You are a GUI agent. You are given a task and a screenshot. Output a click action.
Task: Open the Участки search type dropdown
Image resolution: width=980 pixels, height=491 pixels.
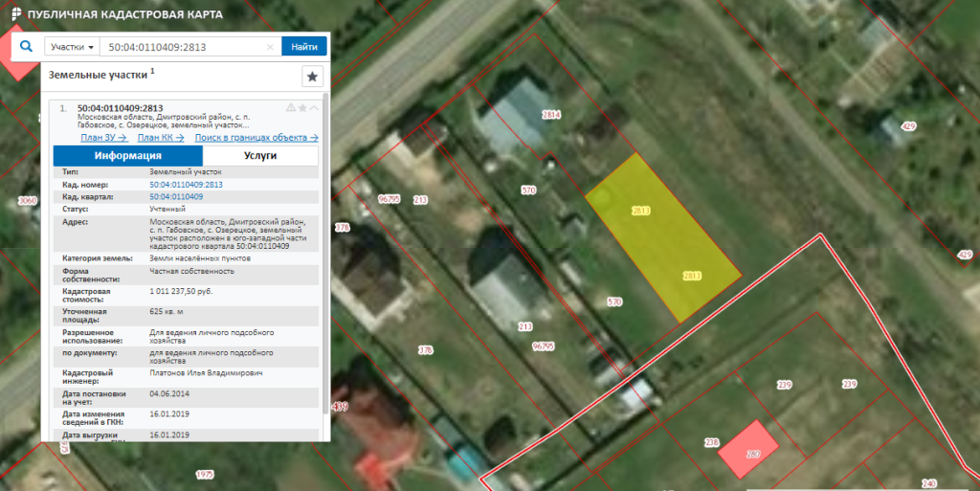73,47
